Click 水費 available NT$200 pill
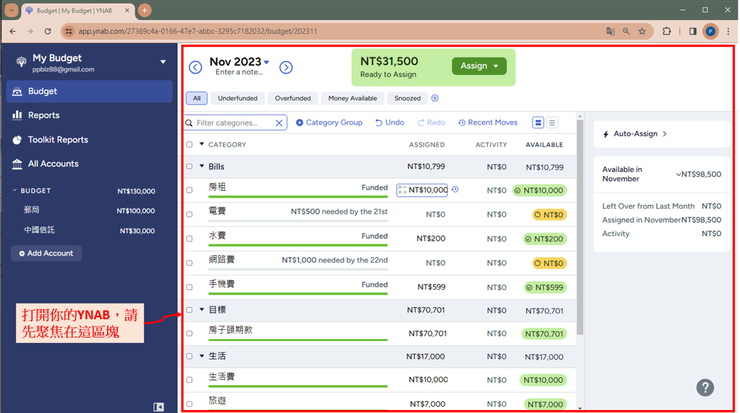This screenshot has width=740, height=413. [x=545, y=239]
